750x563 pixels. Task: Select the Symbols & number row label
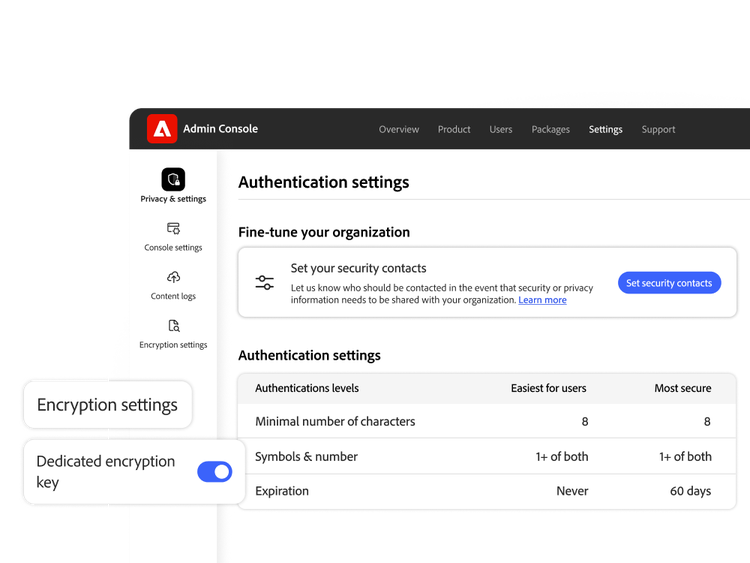point(306,457)
